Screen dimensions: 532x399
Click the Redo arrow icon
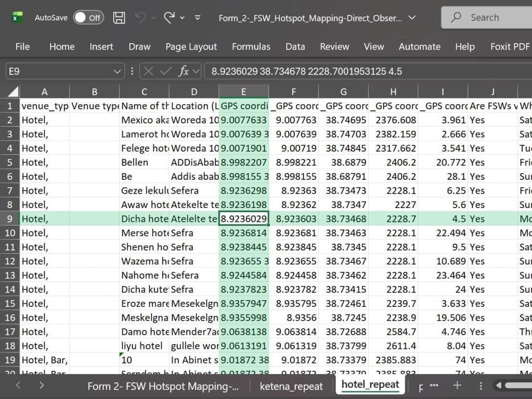coord(169,18)
